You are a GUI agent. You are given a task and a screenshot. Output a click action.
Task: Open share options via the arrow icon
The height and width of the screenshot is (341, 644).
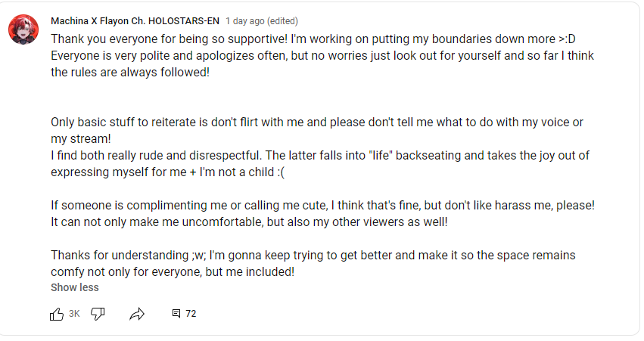pyautogui.click(x=137, y=314)
